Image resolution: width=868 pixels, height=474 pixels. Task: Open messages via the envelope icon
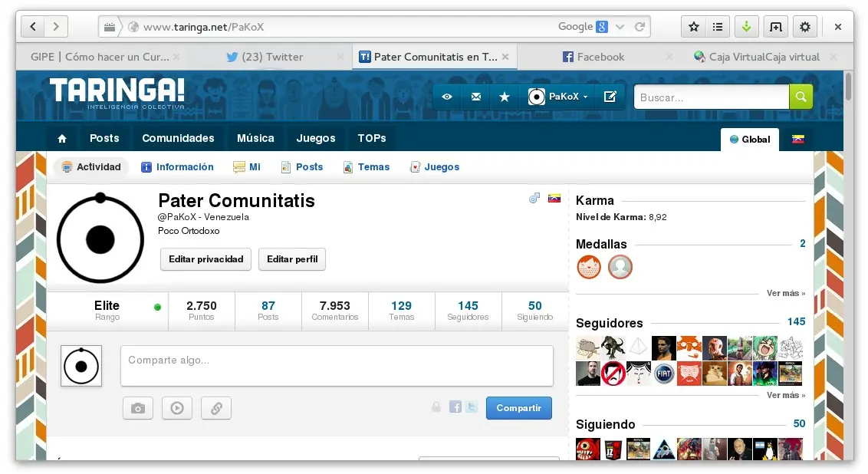(475, 97)
